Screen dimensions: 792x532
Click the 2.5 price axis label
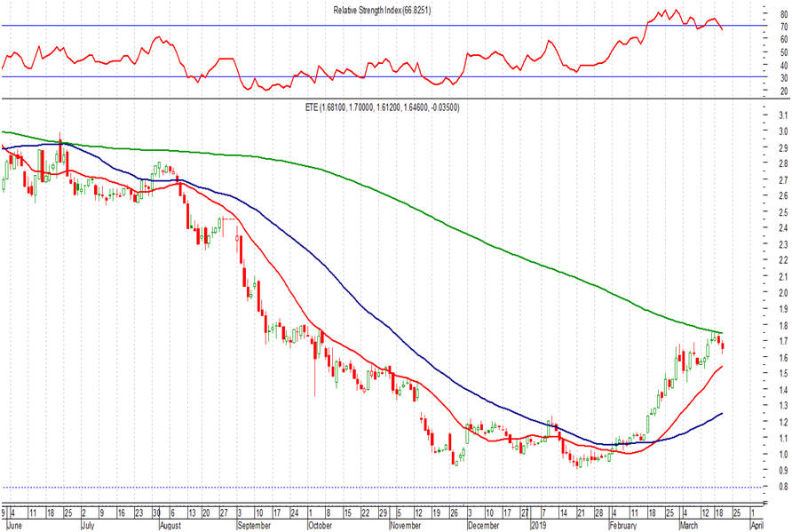click(x=783, y=212)
